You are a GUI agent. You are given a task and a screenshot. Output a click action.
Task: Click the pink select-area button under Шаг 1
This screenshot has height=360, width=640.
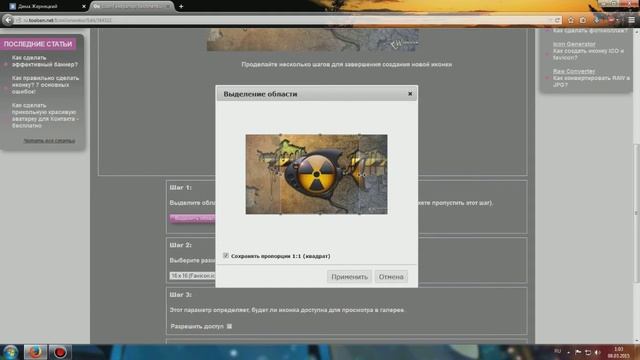[192, 218]
